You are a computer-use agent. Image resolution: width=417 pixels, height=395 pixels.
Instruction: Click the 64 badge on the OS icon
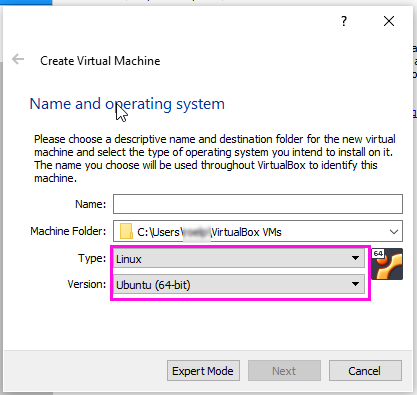pos(378,254)
